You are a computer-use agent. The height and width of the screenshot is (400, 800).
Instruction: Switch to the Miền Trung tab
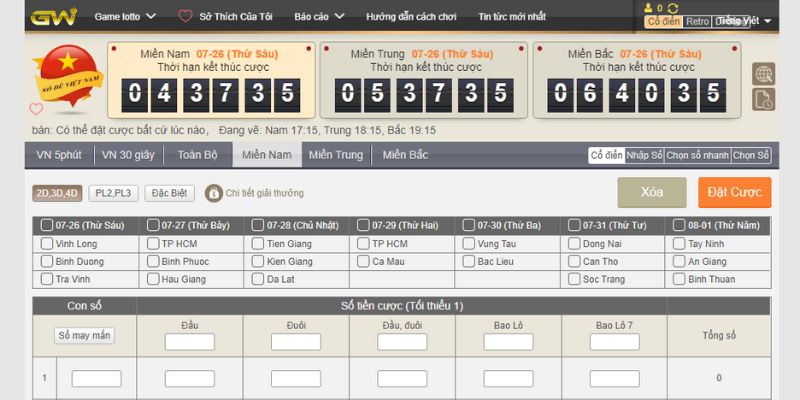pyautogui.click(x=335, y=155)
